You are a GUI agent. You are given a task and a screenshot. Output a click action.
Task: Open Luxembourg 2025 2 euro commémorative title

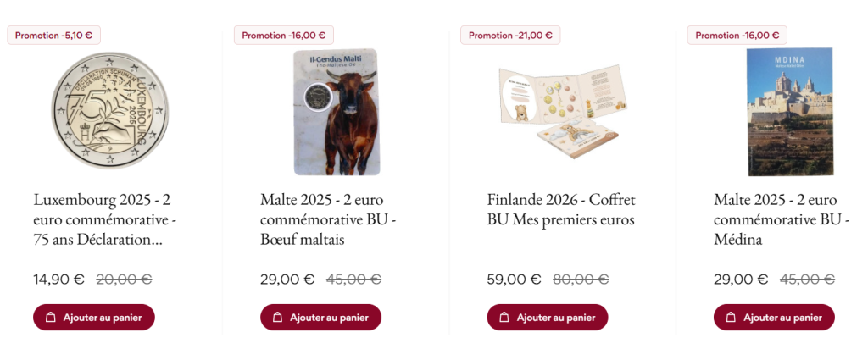tap(105, 219)
